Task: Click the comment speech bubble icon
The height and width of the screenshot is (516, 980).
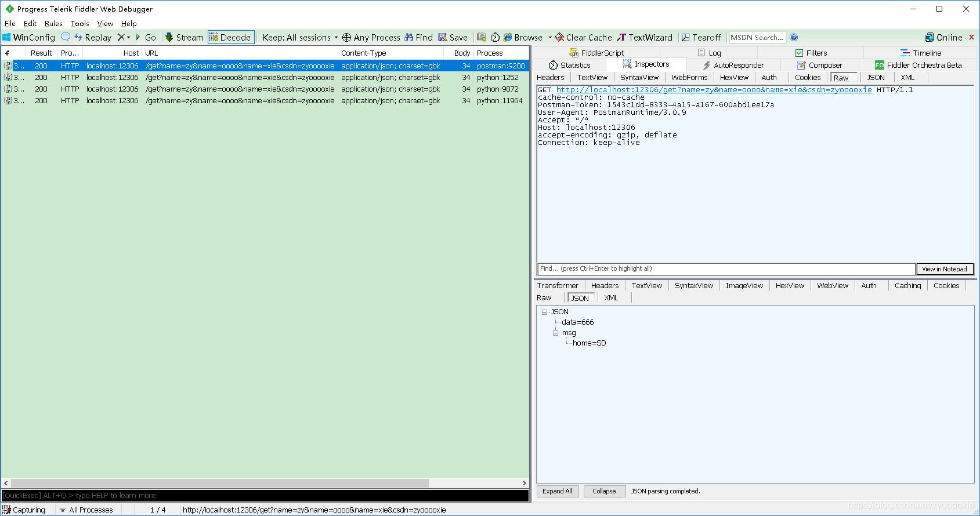Action: [x=66, y=37]
